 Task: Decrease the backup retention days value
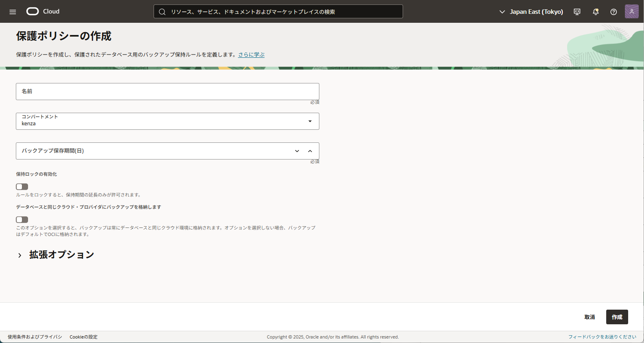pyautogui.click(x=297, y=151)
